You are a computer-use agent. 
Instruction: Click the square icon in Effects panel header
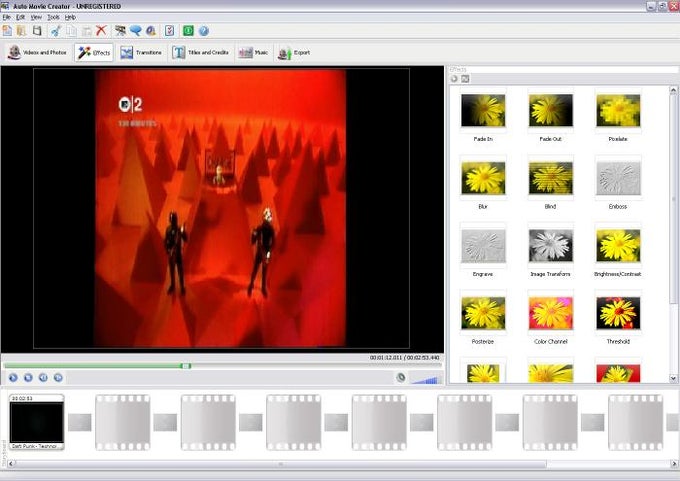465,79
